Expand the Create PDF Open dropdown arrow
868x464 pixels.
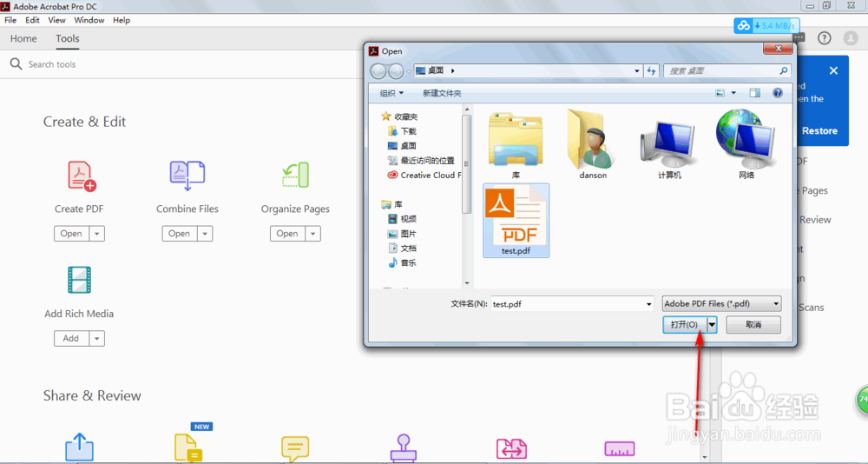pos(97,234)
